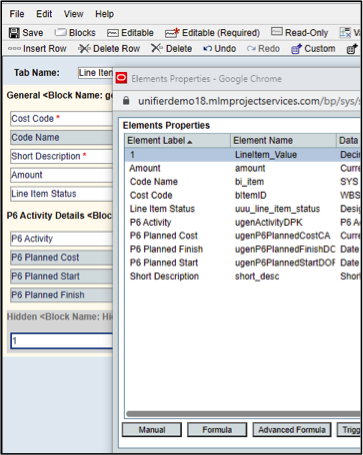Click the hidden block field labeled 1
This screenshot has width=363, height=455.
[62, 341]
